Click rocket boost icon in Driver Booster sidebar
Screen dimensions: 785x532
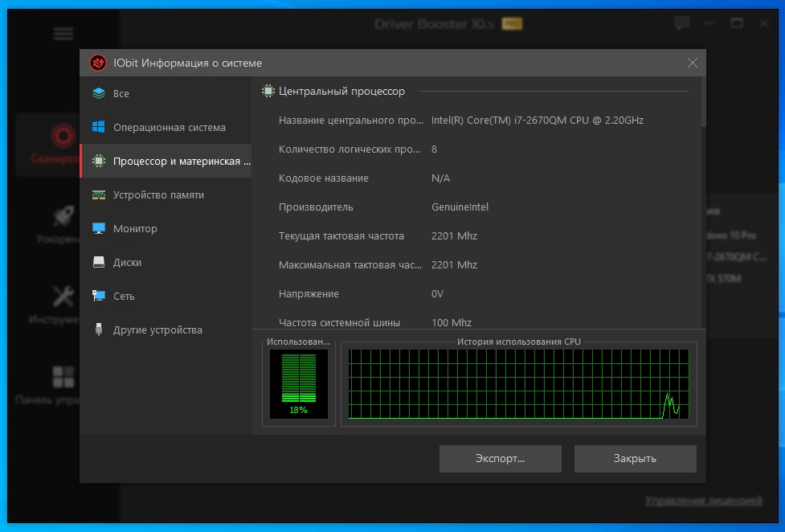[63, 216]
